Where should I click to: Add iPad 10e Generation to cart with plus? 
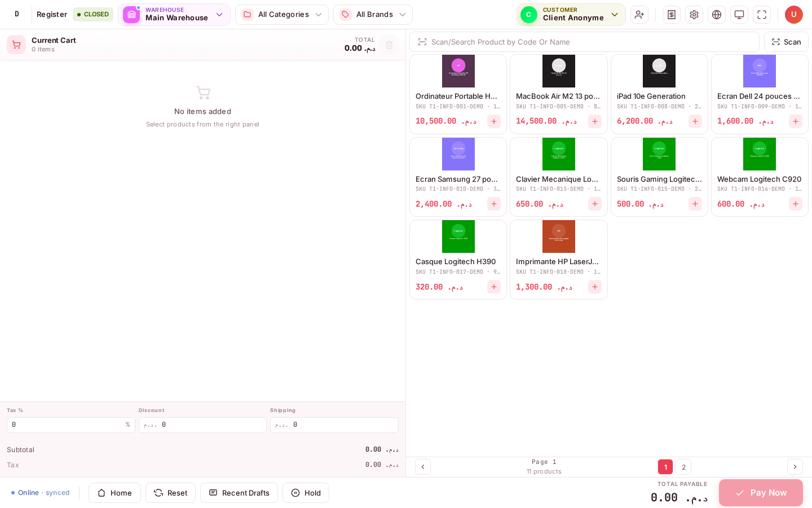point(695,121)
